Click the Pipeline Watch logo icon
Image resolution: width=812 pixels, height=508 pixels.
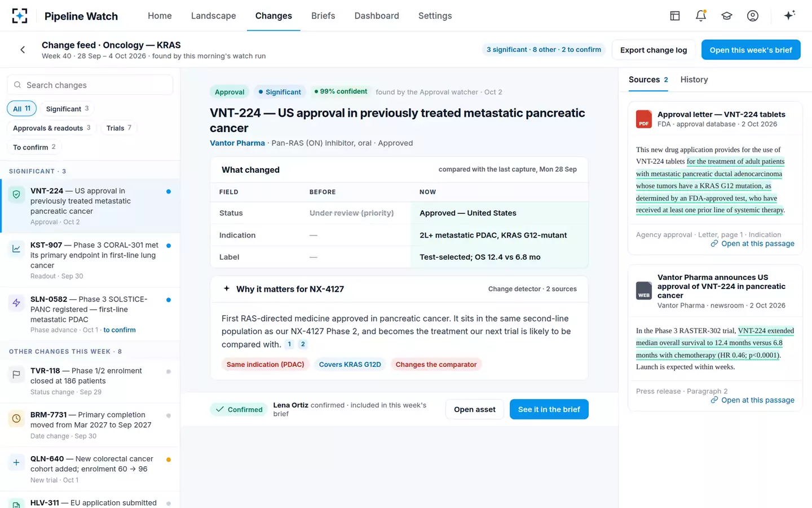pyautogui.click(x=20, y=16)
